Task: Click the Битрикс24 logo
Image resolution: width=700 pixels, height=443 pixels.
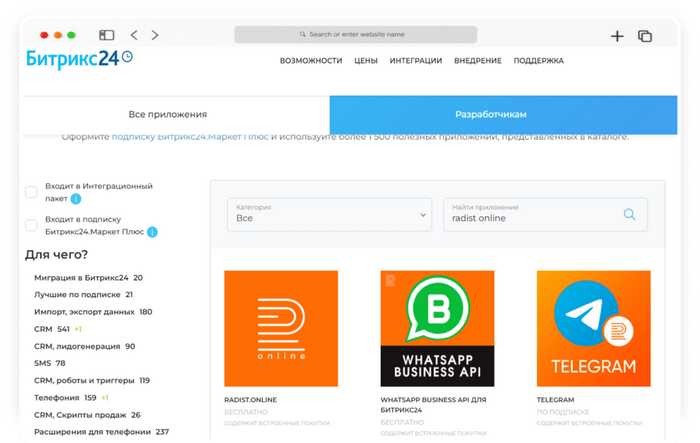Action: point(79,59)
